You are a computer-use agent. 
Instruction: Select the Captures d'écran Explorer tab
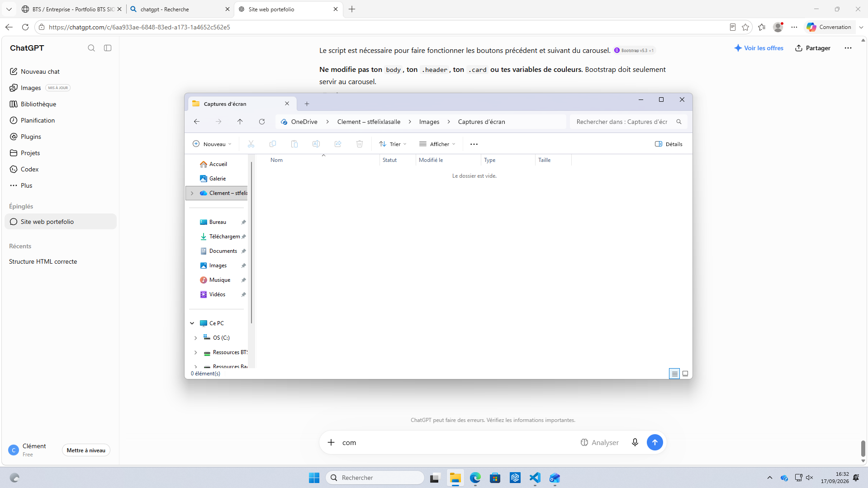pos(242,104)
